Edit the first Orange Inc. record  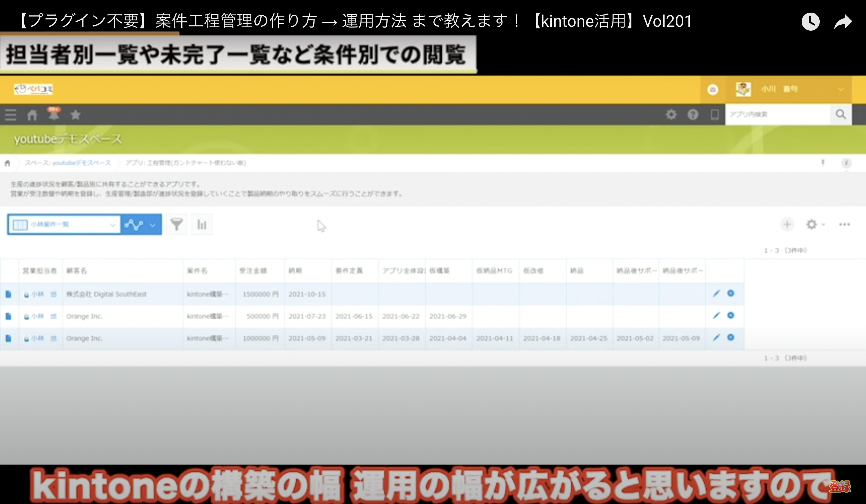(716, 315)
